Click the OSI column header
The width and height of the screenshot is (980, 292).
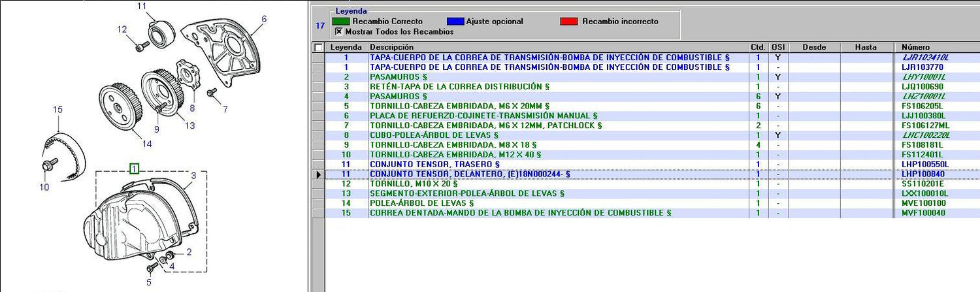pos(777,48)
